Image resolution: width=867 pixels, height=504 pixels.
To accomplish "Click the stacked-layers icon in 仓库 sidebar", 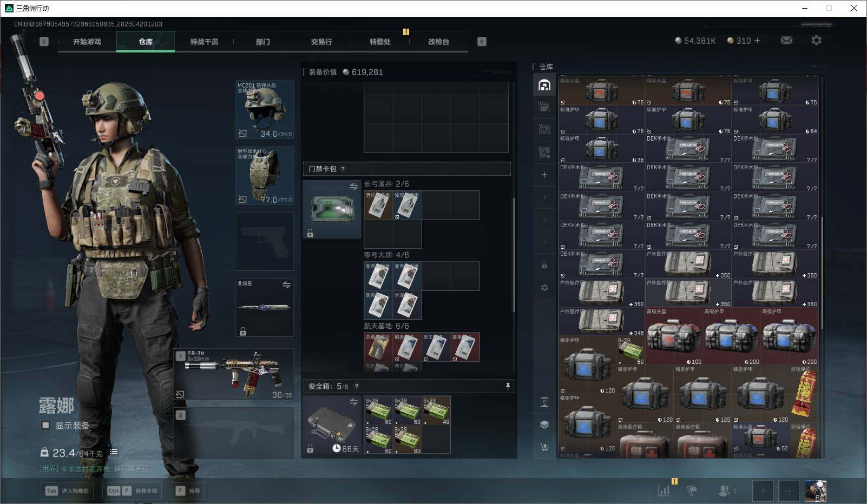I will 544,425.
